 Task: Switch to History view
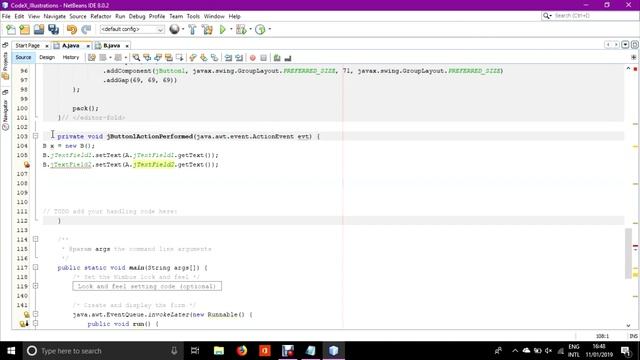point(71,58)
